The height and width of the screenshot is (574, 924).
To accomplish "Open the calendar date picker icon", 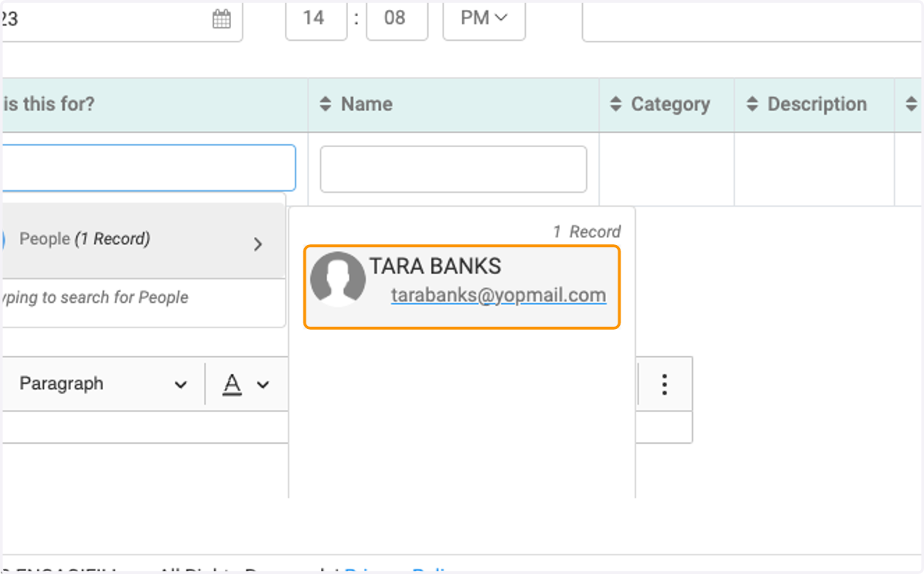I will click(222, 19).
